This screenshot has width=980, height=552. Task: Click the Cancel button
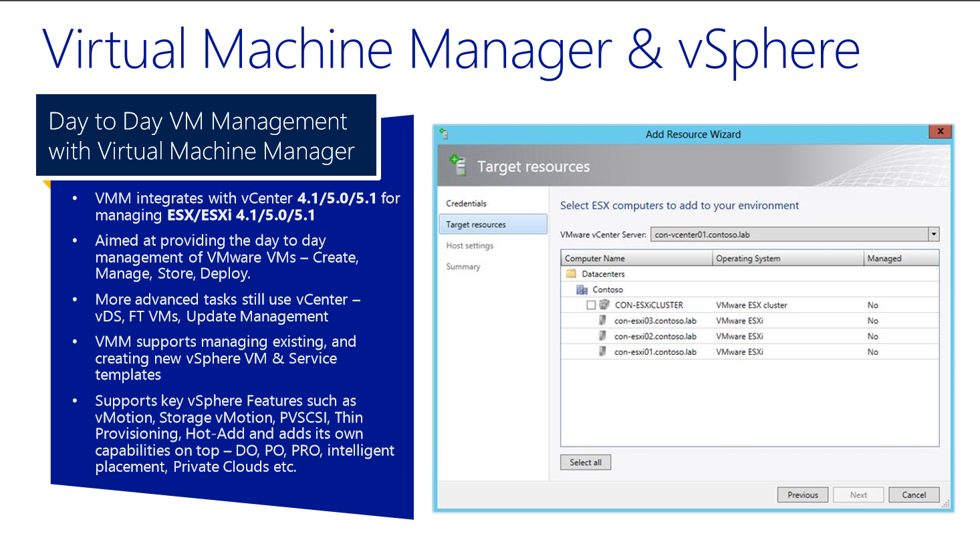[x=914, y=495]
